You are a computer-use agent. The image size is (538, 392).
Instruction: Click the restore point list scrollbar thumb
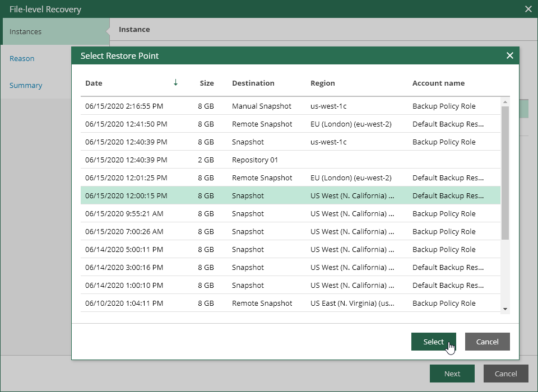coord(505,173)
